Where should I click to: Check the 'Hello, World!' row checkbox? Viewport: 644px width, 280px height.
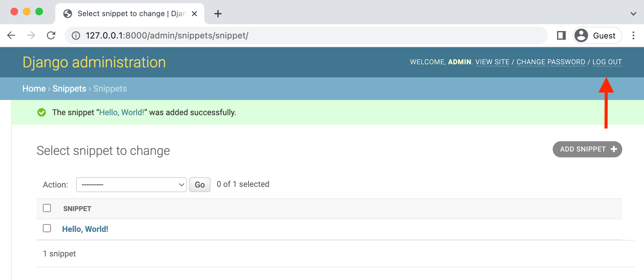(47, 228)
